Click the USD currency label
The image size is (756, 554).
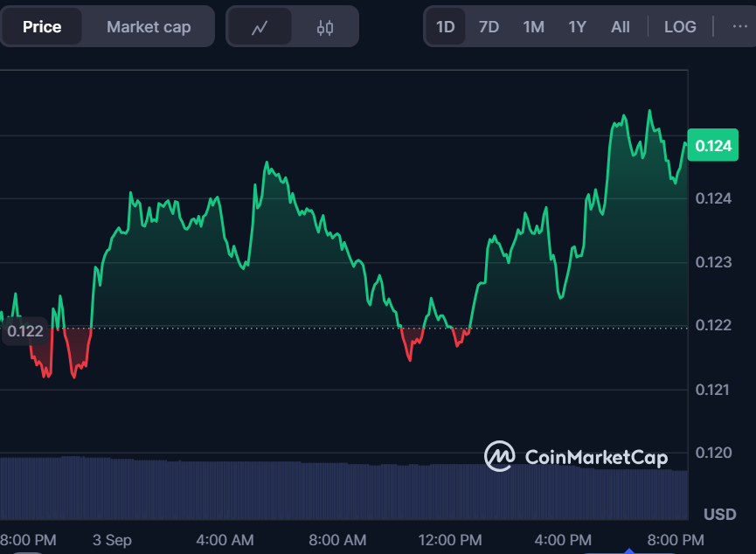(719, 513)
